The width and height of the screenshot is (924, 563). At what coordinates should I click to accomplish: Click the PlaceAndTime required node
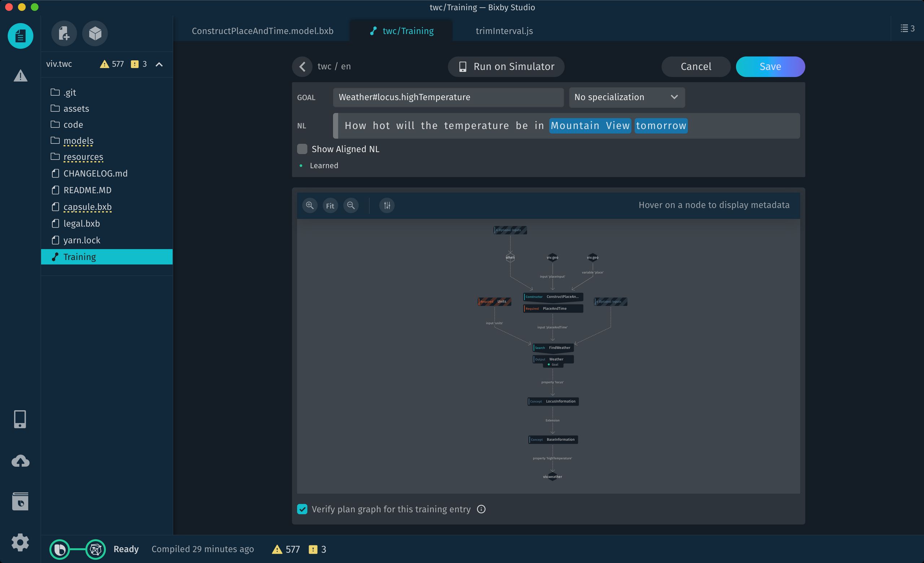click(553, 309)
